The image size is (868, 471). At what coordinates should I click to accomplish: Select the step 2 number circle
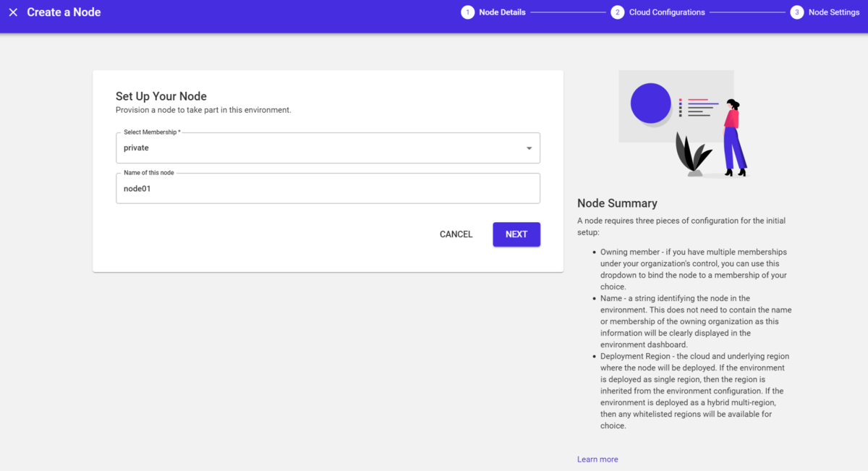click(x=617, y=12)
